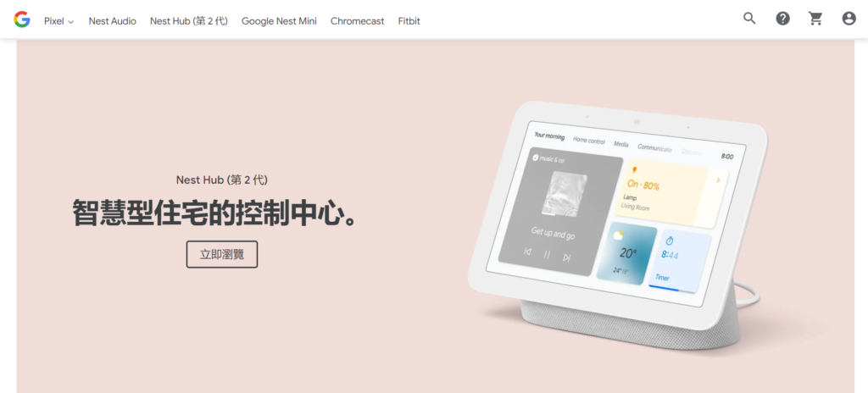Click the Lamp On 80% card
The width and height of the screenshot is (868, 393).
pyautogui.click(x=671, y=192)
